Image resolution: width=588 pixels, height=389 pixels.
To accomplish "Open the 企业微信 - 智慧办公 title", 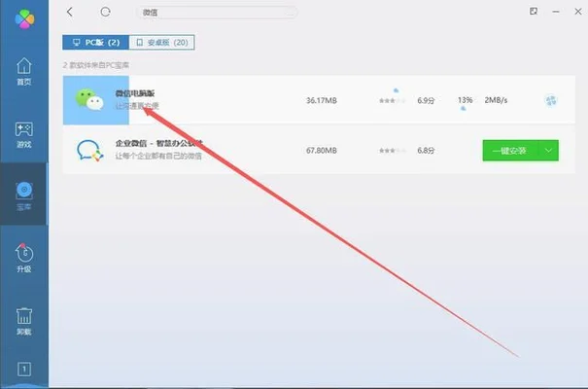I will [x=158, y=143].
